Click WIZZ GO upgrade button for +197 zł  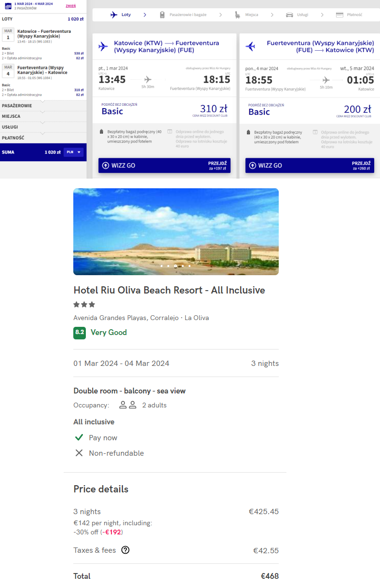point(164,165)
